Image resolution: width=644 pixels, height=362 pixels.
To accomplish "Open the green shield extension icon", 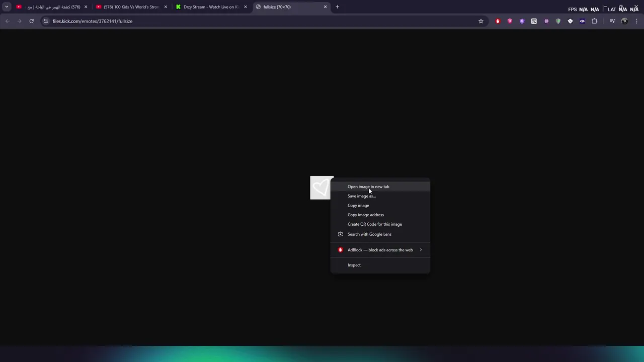I will [x=558, y=21].
